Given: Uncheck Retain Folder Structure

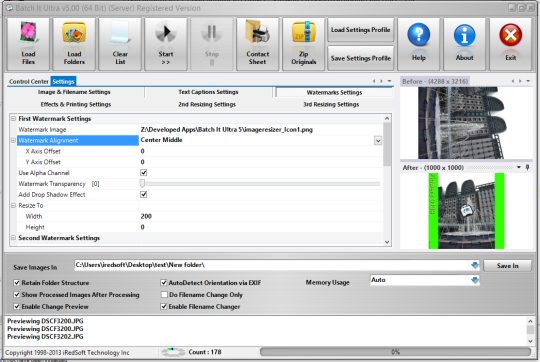Looking at the screenshot, I should (17, 283).
